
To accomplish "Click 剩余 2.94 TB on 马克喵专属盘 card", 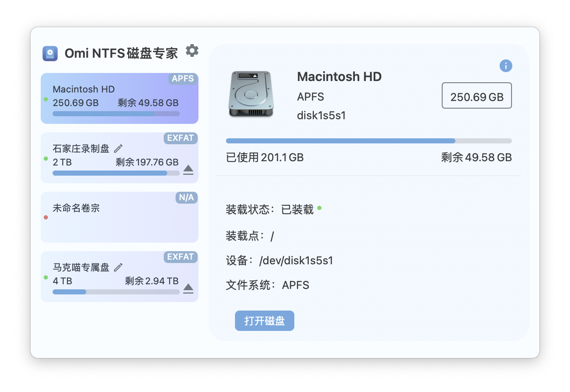I will point(152,281).
